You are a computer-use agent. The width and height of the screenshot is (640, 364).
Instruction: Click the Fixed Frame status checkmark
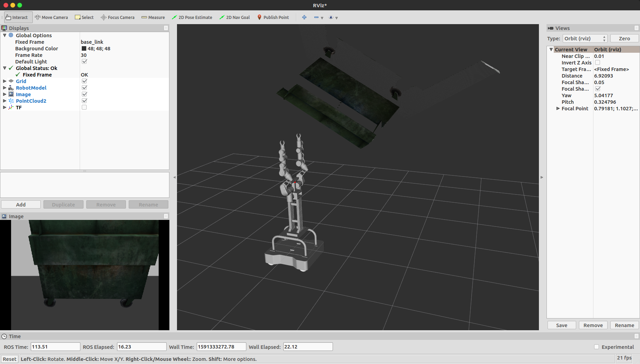(18, 74)
